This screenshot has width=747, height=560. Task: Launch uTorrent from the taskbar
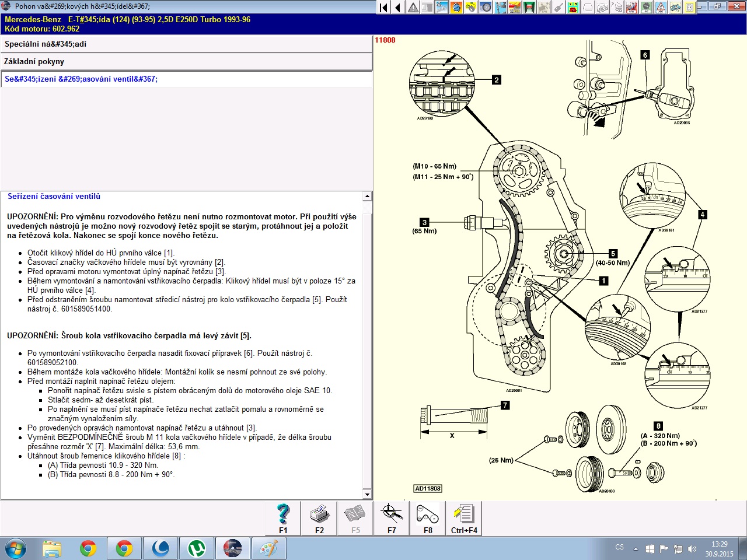197,548
